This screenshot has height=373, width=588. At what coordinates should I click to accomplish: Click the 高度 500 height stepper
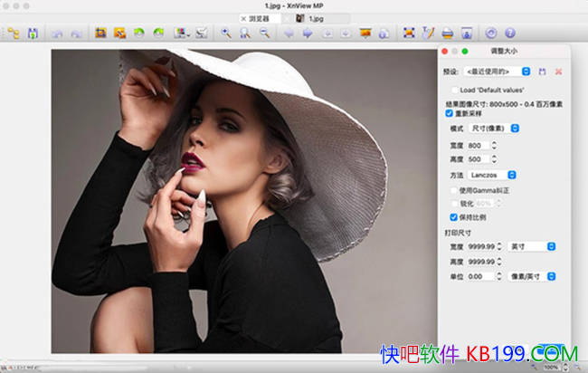point(494,158)
